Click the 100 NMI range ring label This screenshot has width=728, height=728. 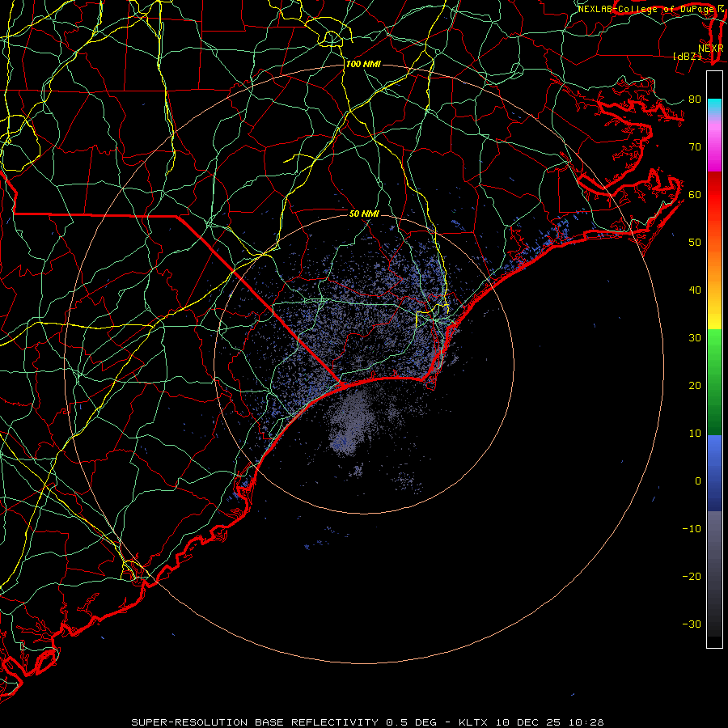pyautogui.click(x=363, y=64)
